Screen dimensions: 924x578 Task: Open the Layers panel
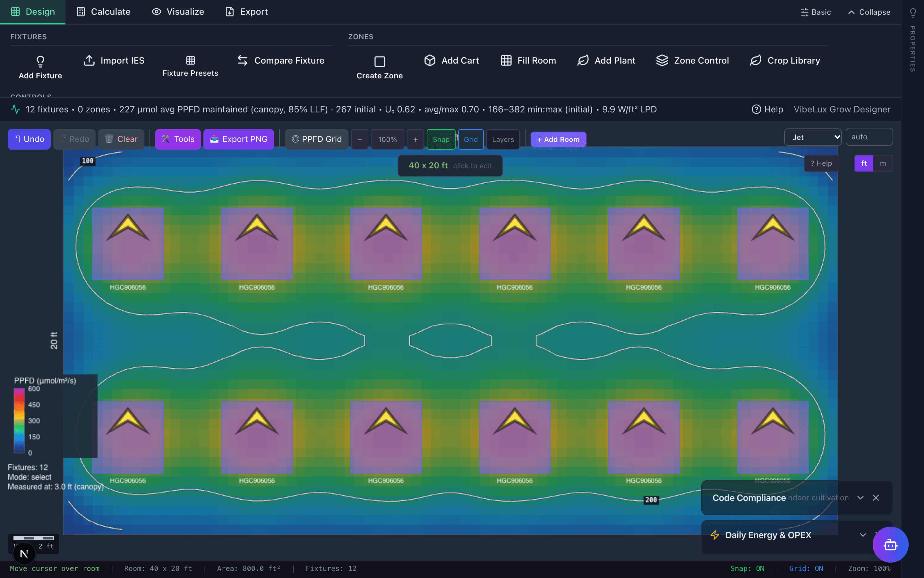click(x=503, y=139)
